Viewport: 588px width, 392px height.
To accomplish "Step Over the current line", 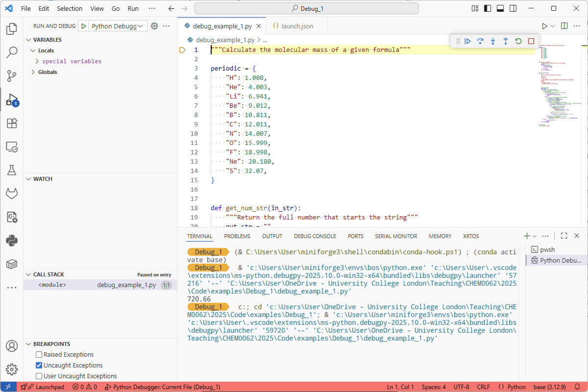I will coord(480,41).
